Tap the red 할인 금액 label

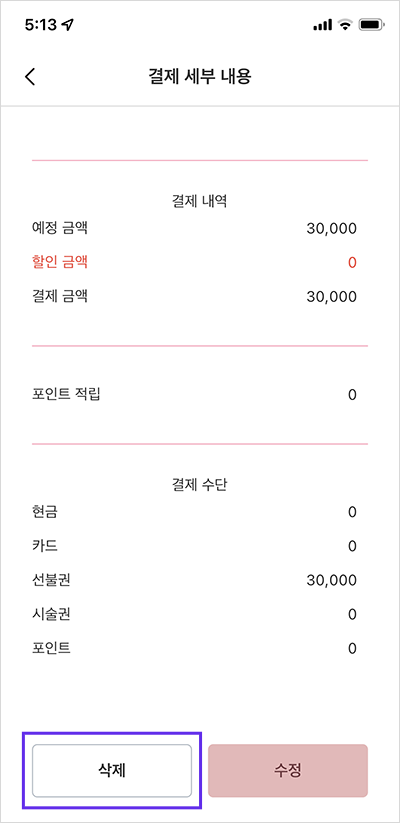click(60, 262)
